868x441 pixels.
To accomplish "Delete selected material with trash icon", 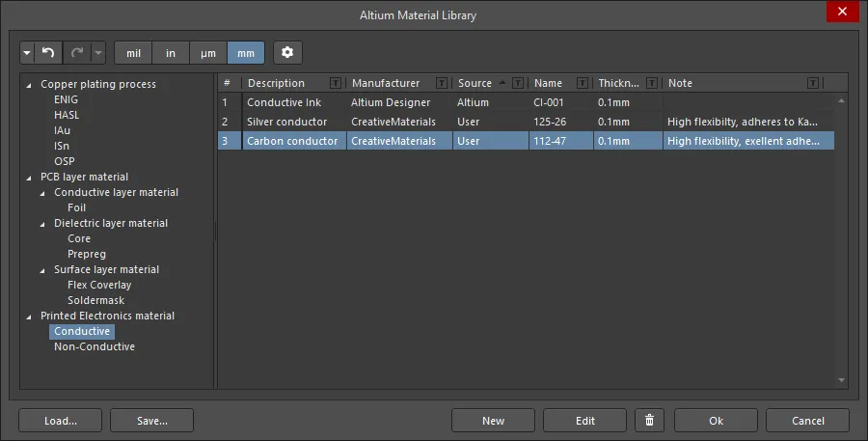I will [x=649, y=421].
